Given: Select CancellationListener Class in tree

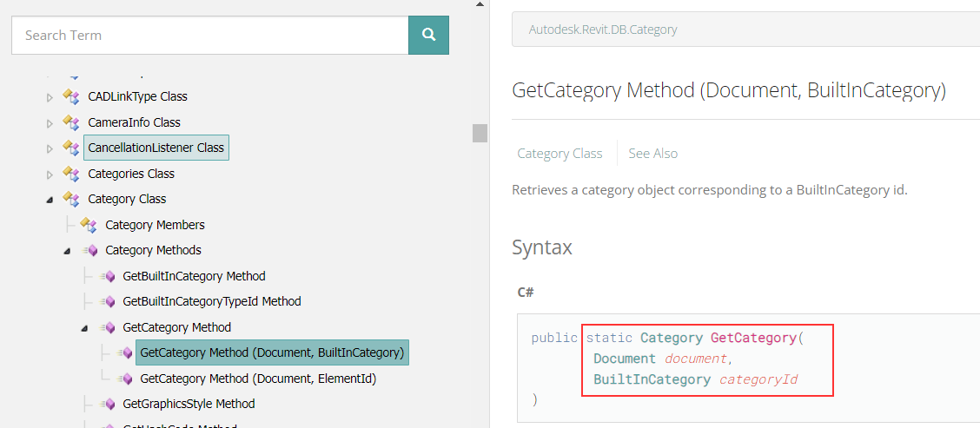Looking at the screenshot, I should [156, 148].
